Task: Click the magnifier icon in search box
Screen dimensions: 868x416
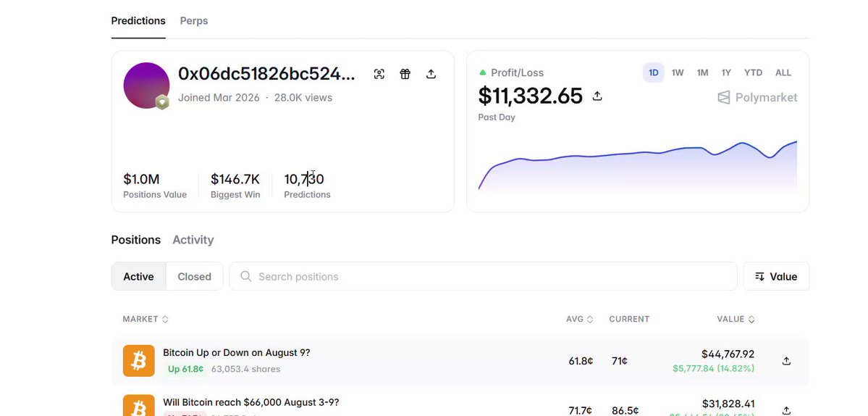Action: 246,276
